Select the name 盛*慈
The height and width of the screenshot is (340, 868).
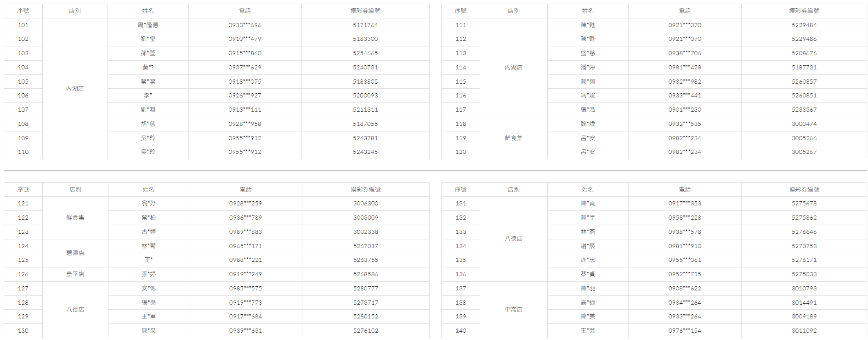point(588,53)
